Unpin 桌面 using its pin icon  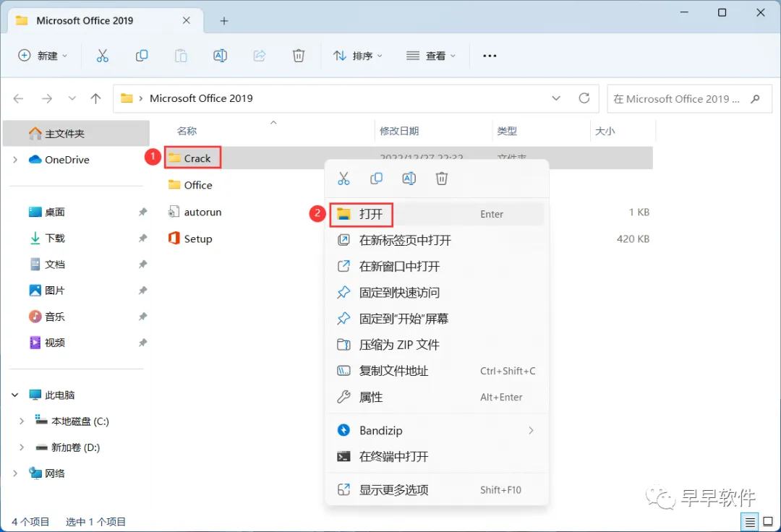tap(142, 212)
